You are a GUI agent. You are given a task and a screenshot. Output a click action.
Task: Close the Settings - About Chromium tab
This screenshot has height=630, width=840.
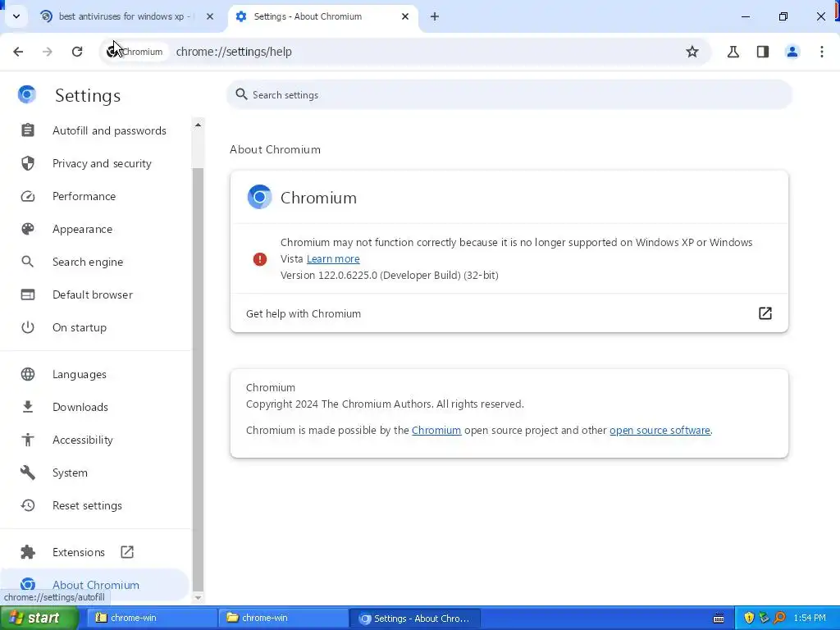pyautogui.click(x=405, y=16)
